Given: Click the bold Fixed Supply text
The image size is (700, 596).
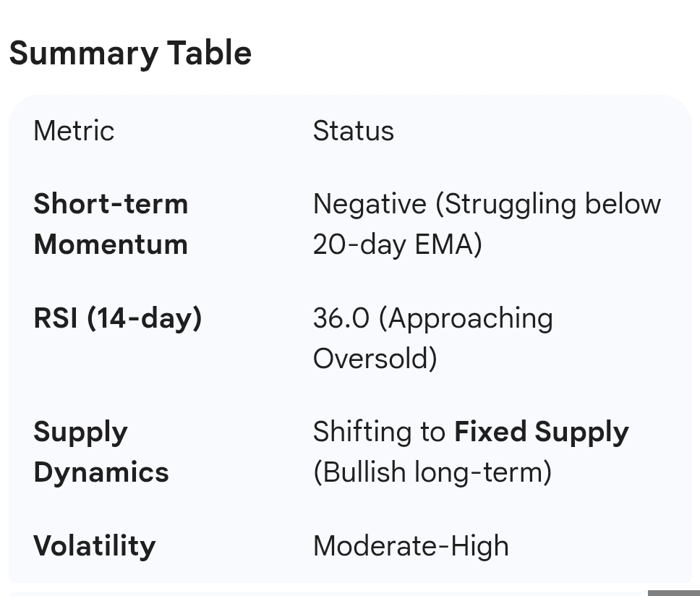Looking at the screenshot, I should pos(542,433).
